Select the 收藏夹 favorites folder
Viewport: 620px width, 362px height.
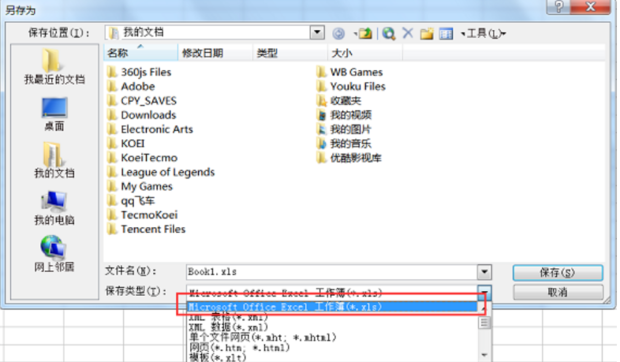click(x=339, y=101)
